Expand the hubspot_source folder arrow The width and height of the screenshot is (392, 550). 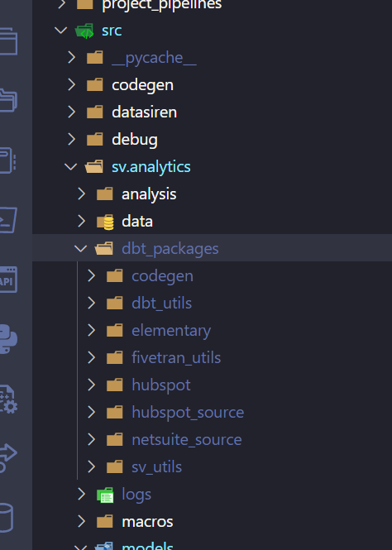pos(91,412)
